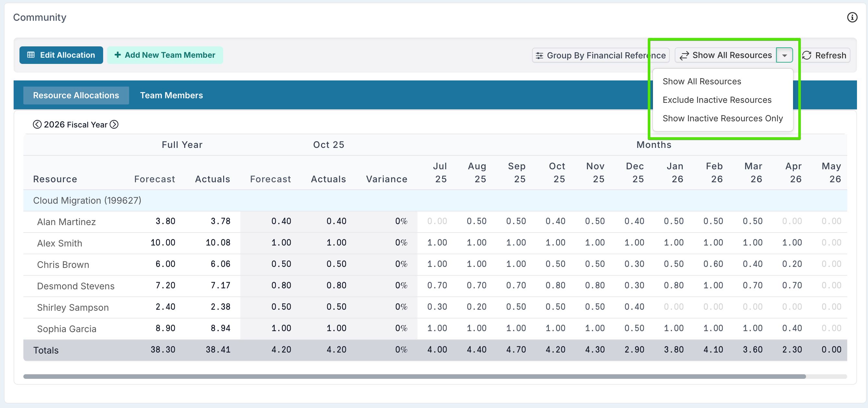The height and width of the screenshot is (408, 868).
Task: Click the Refresh circular arrows icon
Action: pos(807,55)
